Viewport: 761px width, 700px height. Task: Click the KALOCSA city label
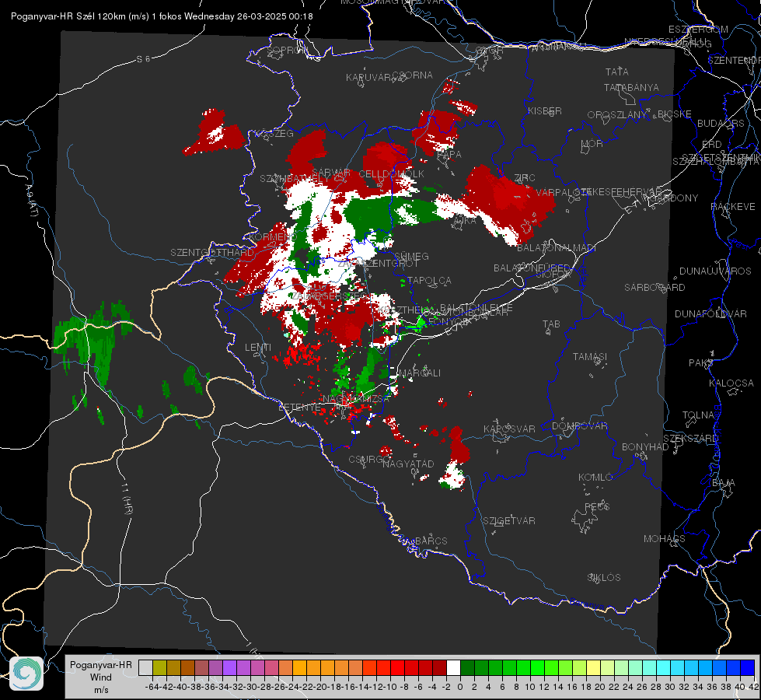click(731, 383)
